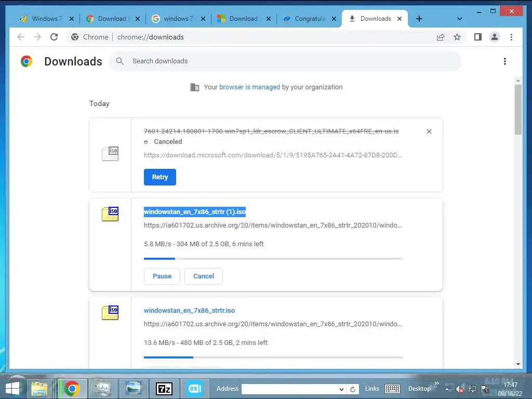This screenshot has height=399, width=532.
Task: Click the muted volume tray icon
Action: 459,389
